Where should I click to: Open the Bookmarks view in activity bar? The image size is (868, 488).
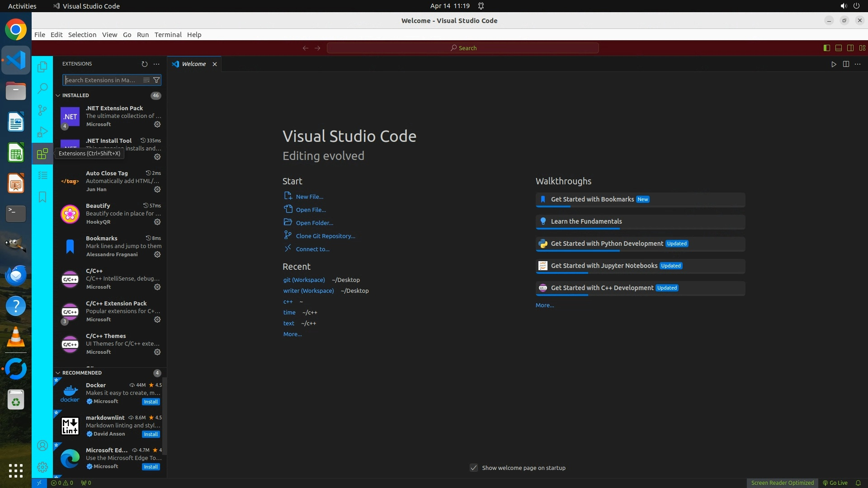coord(42,197)
